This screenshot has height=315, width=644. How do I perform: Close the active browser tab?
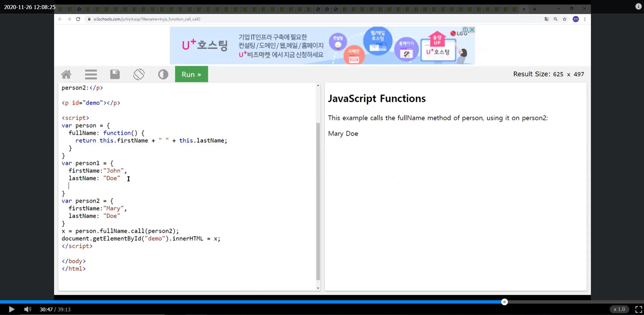click(524, 9)
